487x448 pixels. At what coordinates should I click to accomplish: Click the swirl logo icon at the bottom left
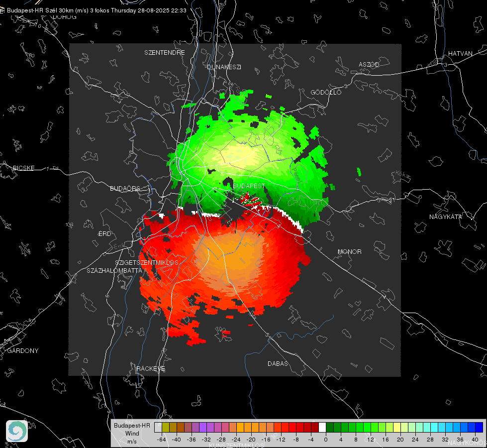pos(17,431)
